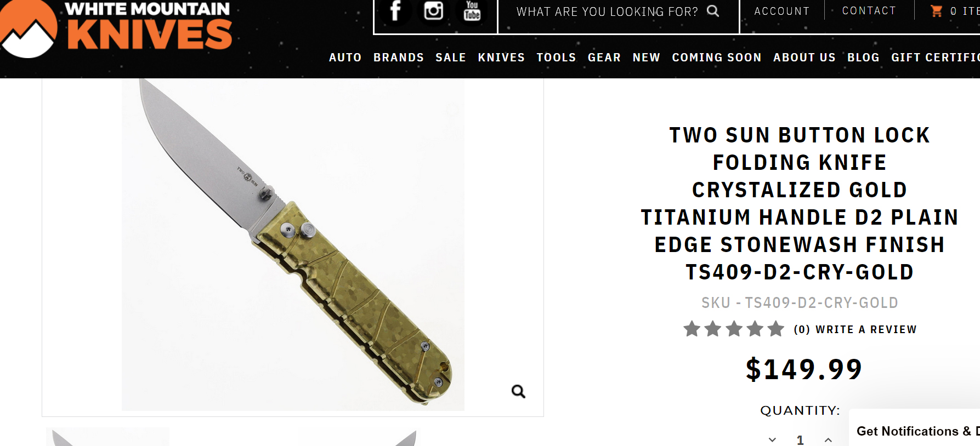The image size is (980, 446).
Task: Open the BRANDS menu
Action: tap(399, 58)
